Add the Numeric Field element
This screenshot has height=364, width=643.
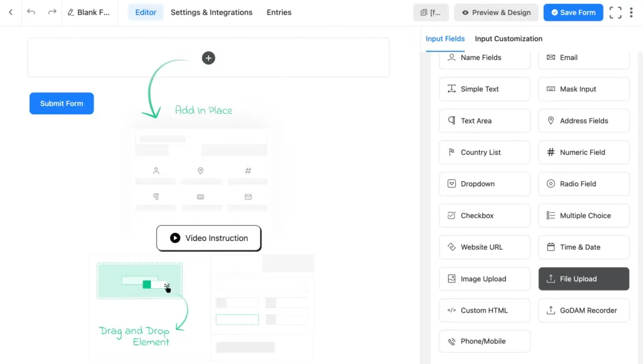pos(583,152)
